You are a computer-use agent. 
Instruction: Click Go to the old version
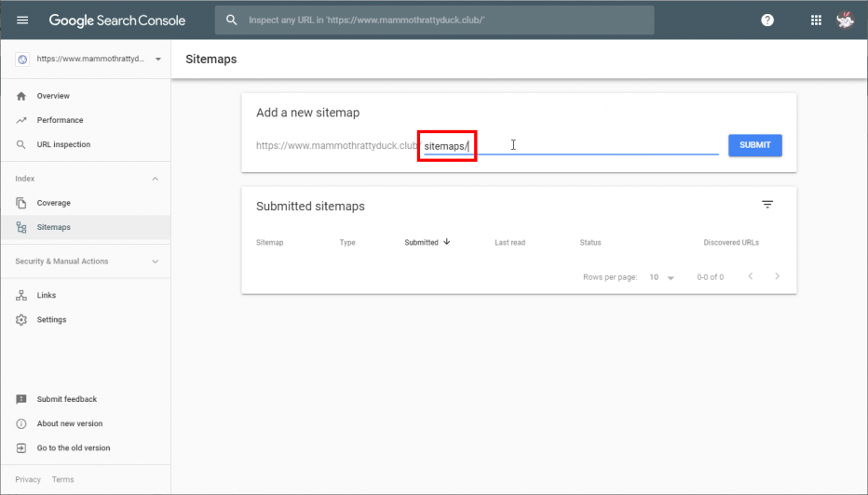coord(73,448)
